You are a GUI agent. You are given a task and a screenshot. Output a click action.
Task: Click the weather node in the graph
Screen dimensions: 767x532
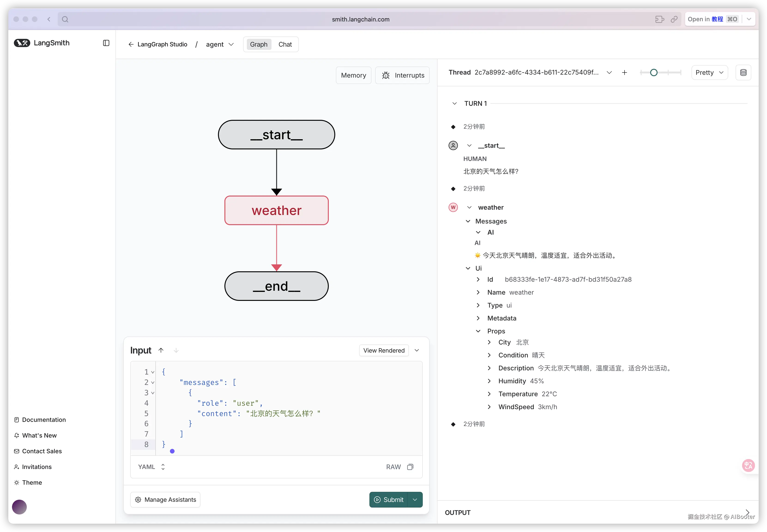pos(276,210)
